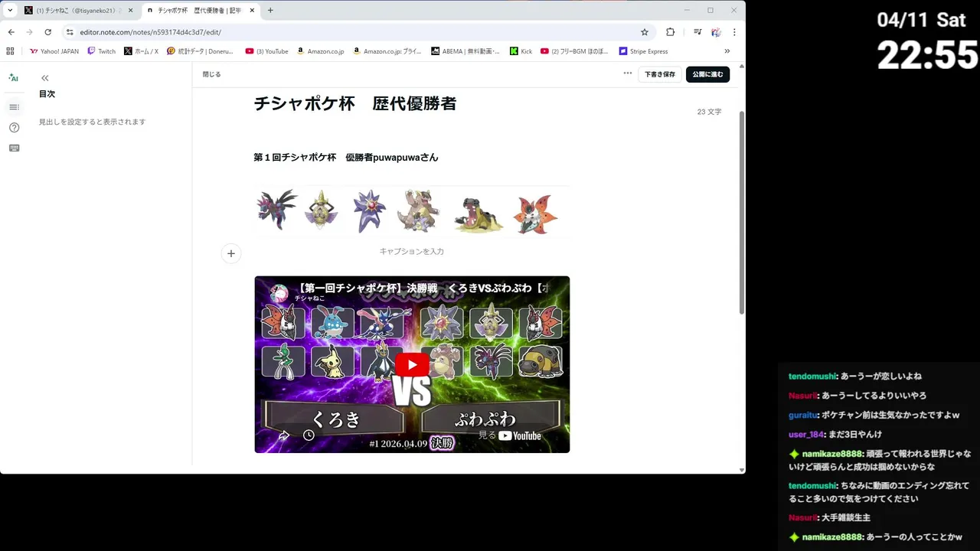The height and width of the screenshot is (551, 980).
Task: Click the チシャねこ channel avatar on video
Action: tap(279, 292)
